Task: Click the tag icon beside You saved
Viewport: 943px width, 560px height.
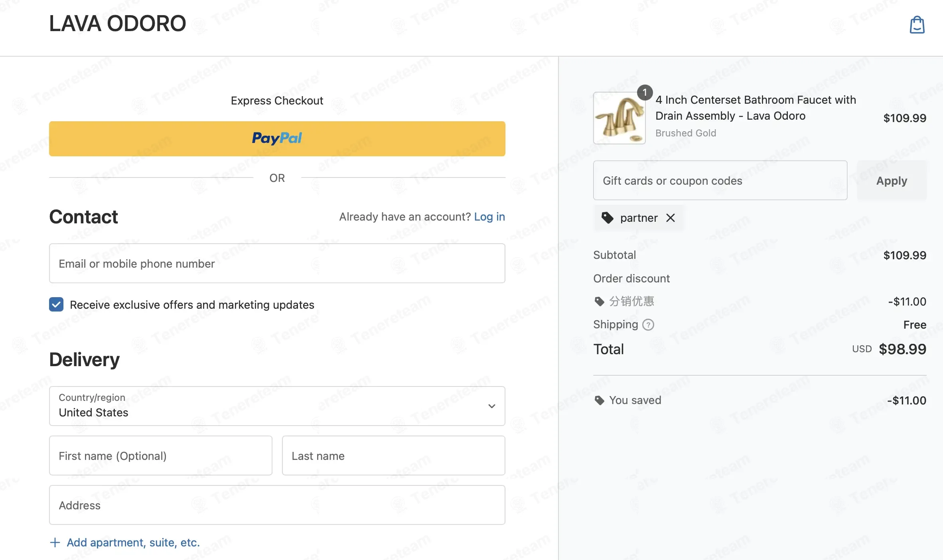Action: pos(599,400)
